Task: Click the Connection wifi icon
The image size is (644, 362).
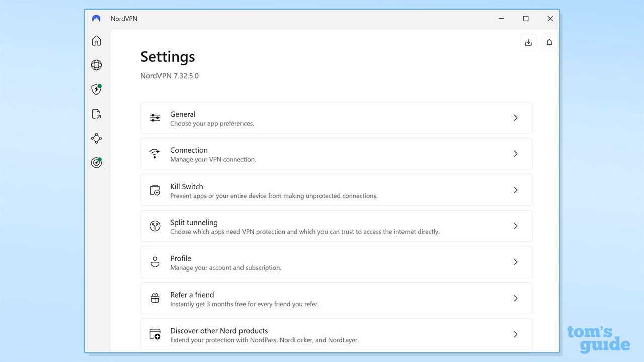Action: click(x=155, y=154)
